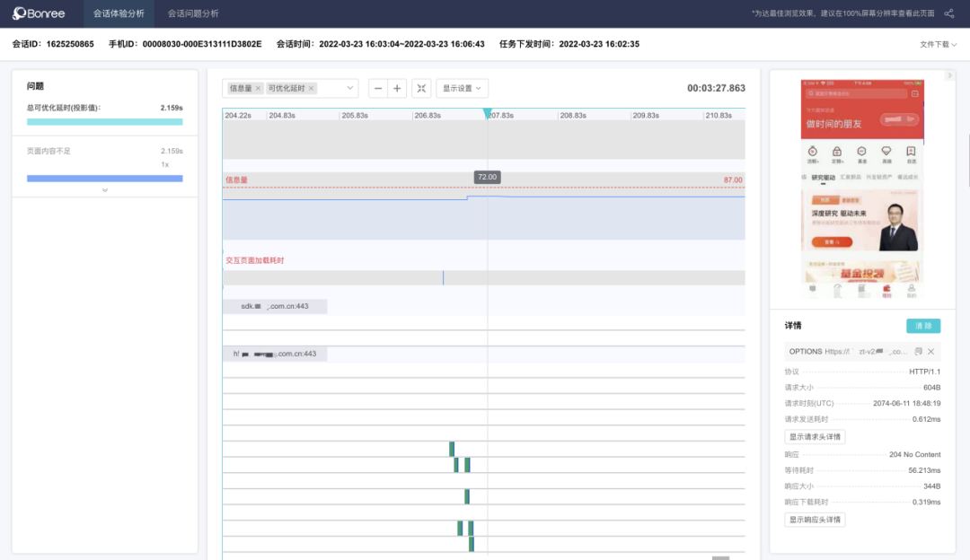Screen dimensions: 970x560
Task: Zoom out timeline with minus button
Action: pos(378,88)
